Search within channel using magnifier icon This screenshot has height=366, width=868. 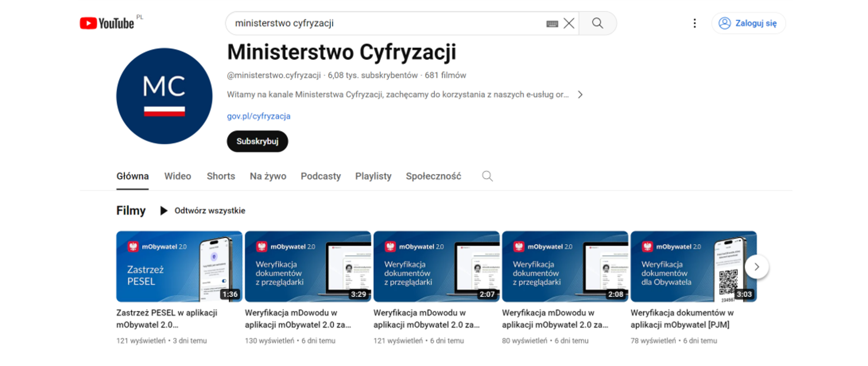pos(487,176)
